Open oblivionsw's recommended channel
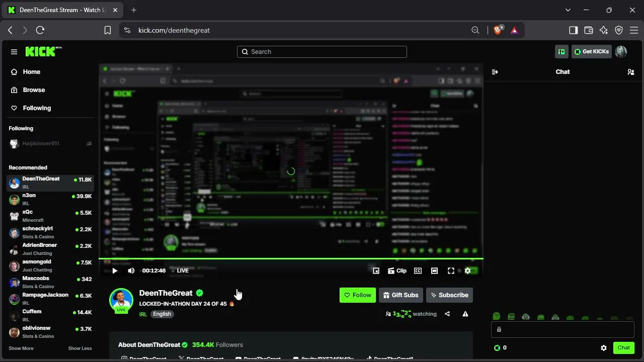Screen dimensions: 644x362 50,332
